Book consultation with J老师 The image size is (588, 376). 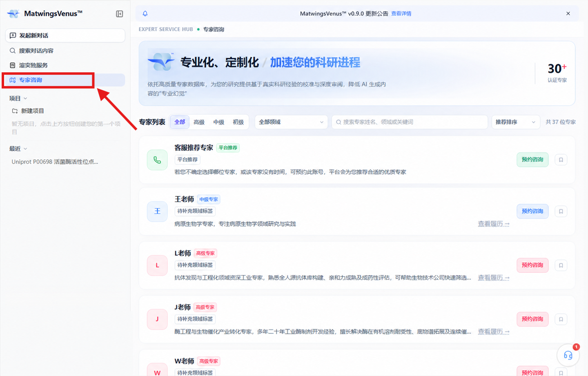(x=532, y=319)
